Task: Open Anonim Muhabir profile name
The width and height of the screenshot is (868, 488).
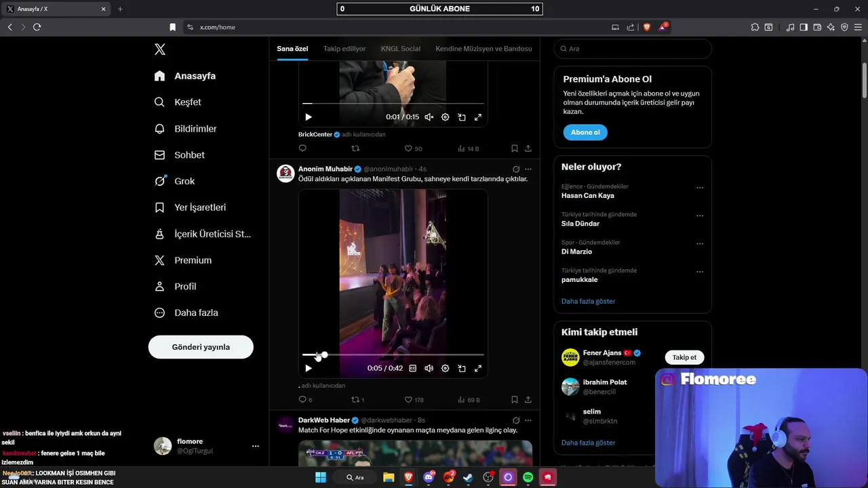Action: [x=325, y=169]
